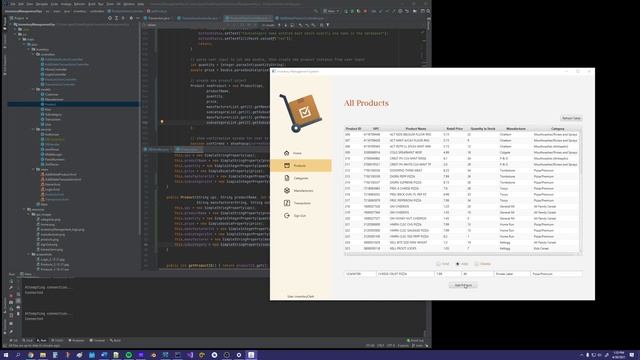
Task: Click Sign Out in the sidebar
Action: pos(300,216)
